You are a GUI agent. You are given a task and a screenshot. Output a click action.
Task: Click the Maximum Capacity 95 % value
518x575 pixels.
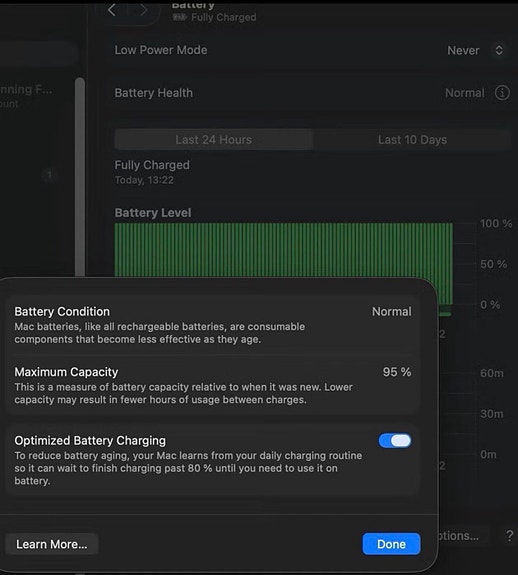tap(397, 372)
